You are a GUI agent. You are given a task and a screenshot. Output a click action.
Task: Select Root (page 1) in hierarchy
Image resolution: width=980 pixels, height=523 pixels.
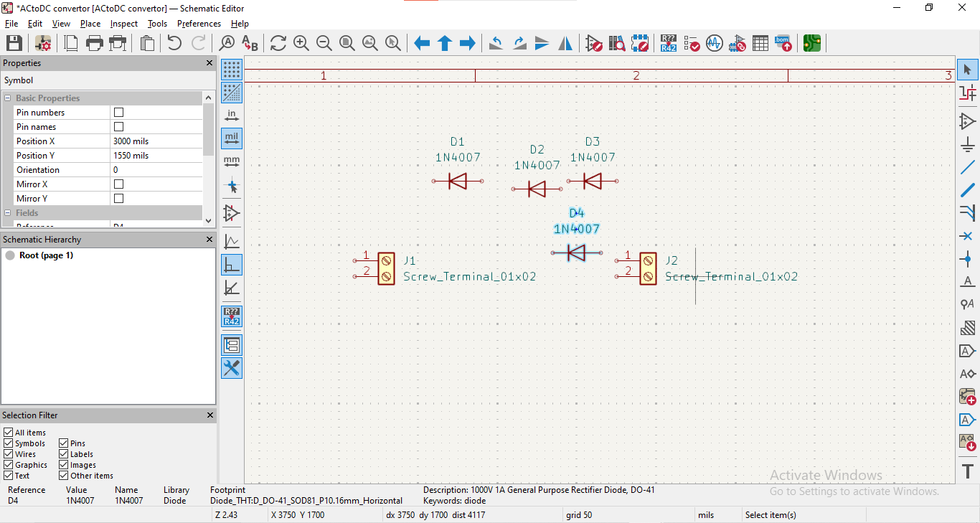click(46, 255)
